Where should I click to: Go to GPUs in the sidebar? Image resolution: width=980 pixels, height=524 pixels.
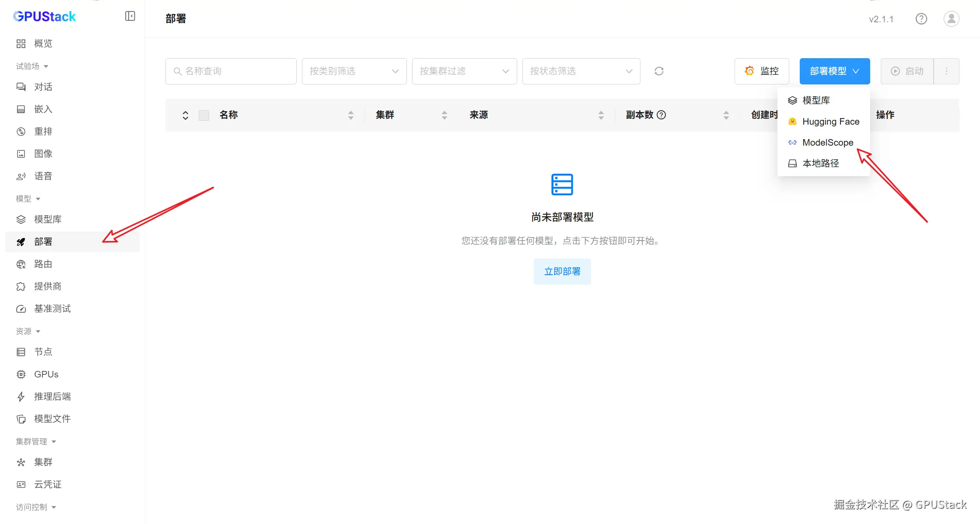pyautogui.click(x=46, y=374)
